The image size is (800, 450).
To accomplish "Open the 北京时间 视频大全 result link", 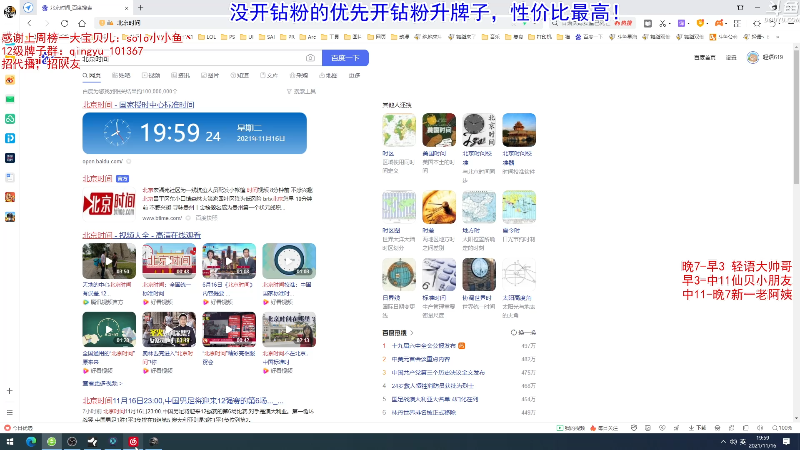I will (141, 235).
